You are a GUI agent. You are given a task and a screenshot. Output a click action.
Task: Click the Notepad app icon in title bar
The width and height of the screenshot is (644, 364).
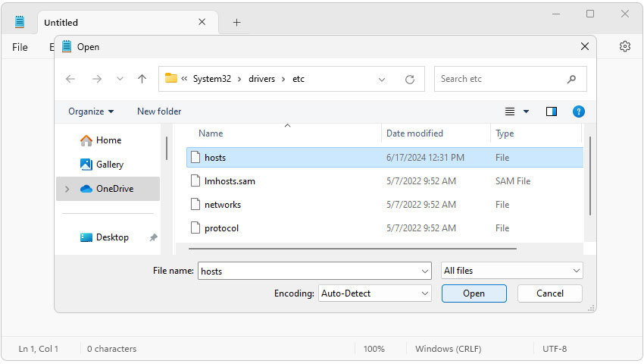[x=19, y=22]
